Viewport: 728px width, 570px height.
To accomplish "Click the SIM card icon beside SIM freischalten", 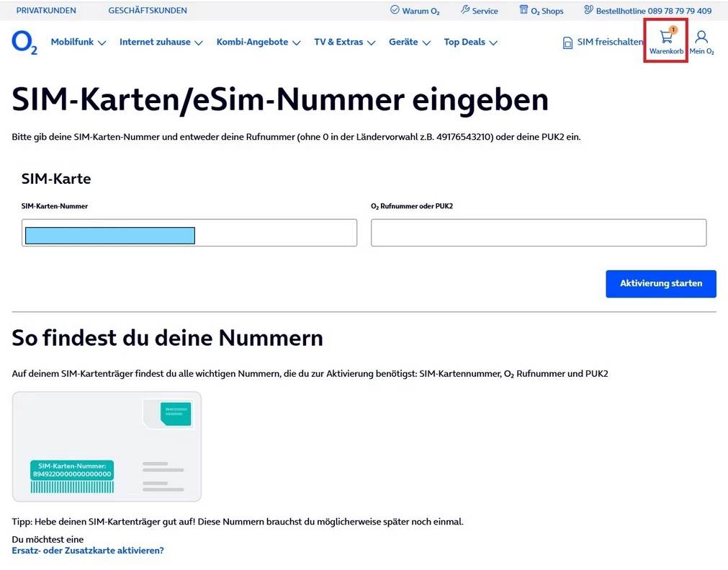I will (567, 43).
